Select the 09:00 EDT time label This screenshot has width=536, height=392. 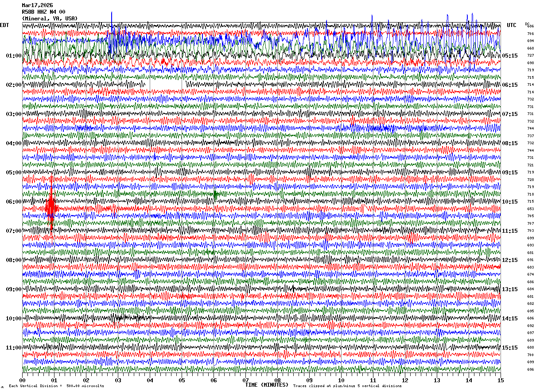click(x=14, y=289)
